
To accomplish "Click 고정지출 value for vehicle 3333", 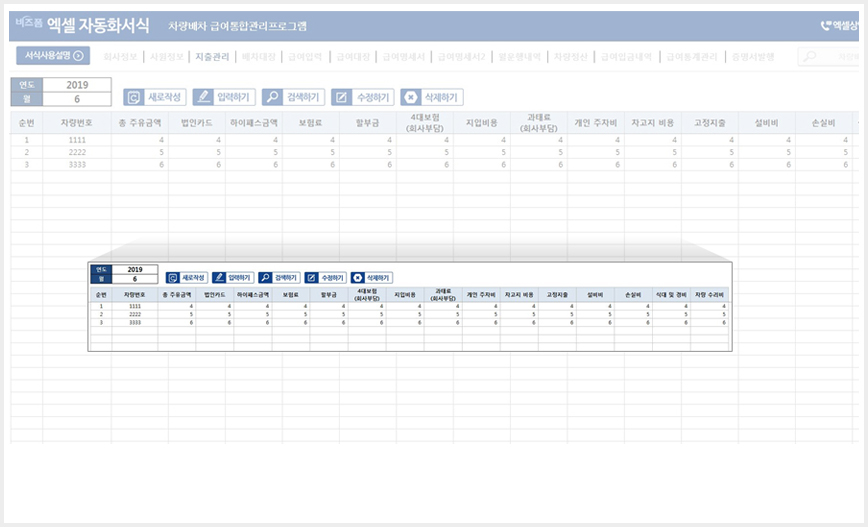I will click(710, 164).
